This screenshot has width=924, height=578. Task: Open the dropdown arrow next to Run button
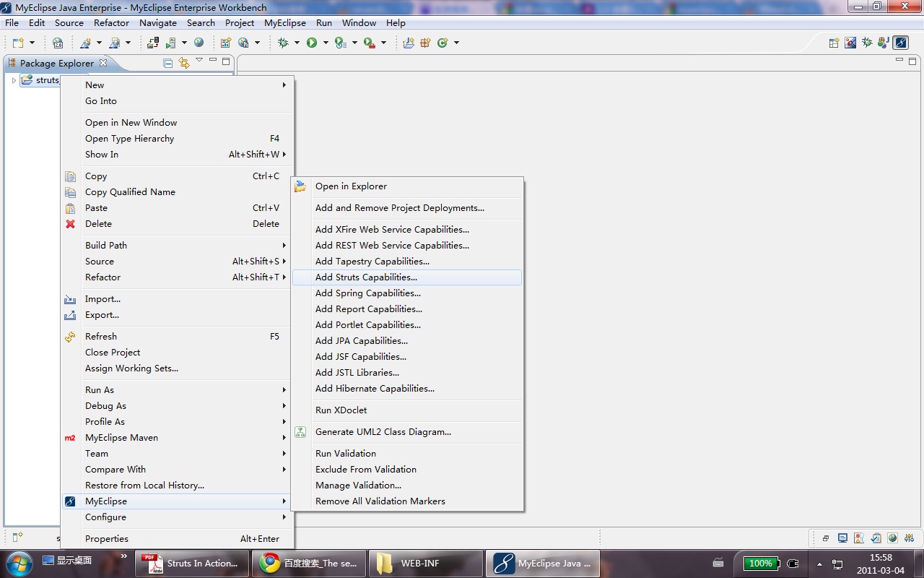(324, 43)
